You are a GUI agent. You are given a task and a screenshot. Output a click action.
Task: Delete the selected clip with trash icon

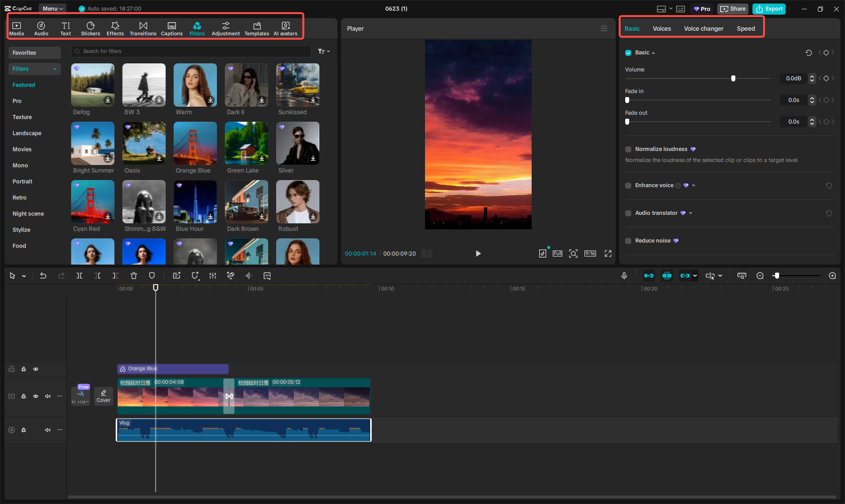[x=133, y=276]
